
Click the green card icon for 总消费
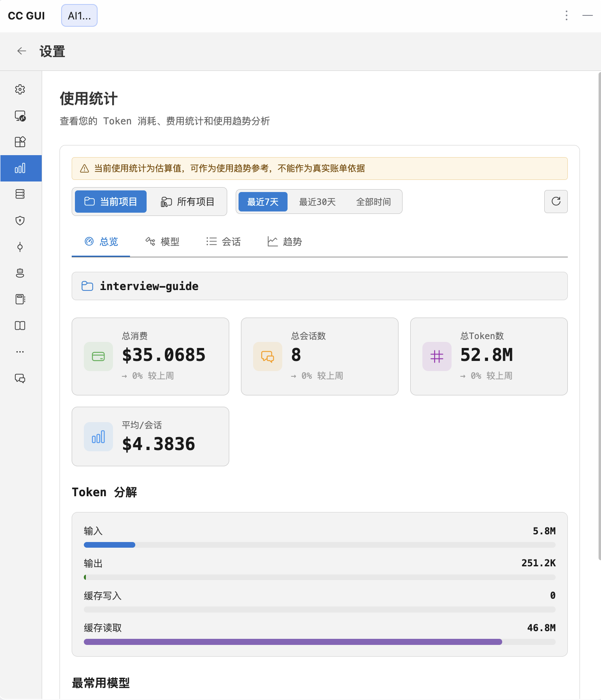(x=98, y=356)
